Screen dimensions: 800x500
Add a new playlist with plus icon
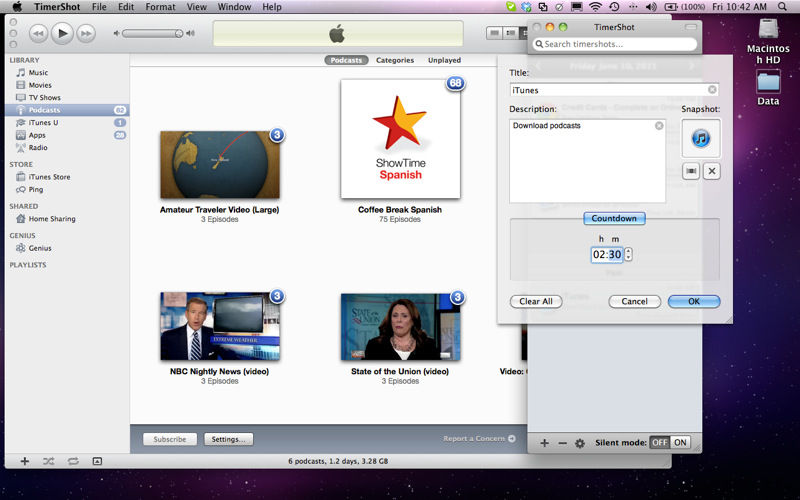(24, 461)
